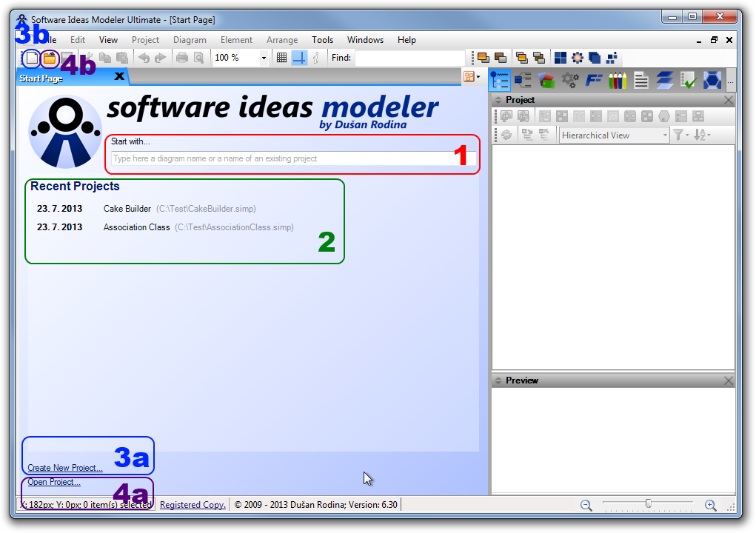Open the Diagram menu
The width and height of the screenshot is (756, 533).
tap(190, 40)
